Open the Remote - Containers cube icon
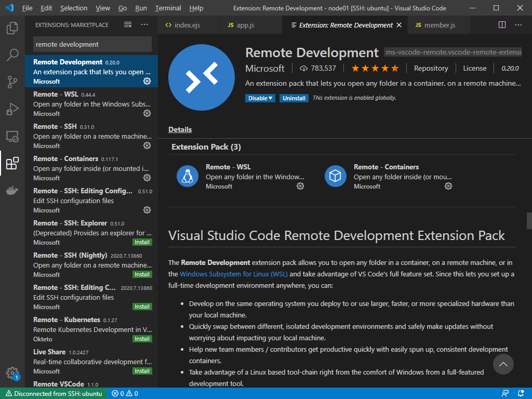Image resolution: width=532 pixels, height=399 pixels. pos(335,176)
